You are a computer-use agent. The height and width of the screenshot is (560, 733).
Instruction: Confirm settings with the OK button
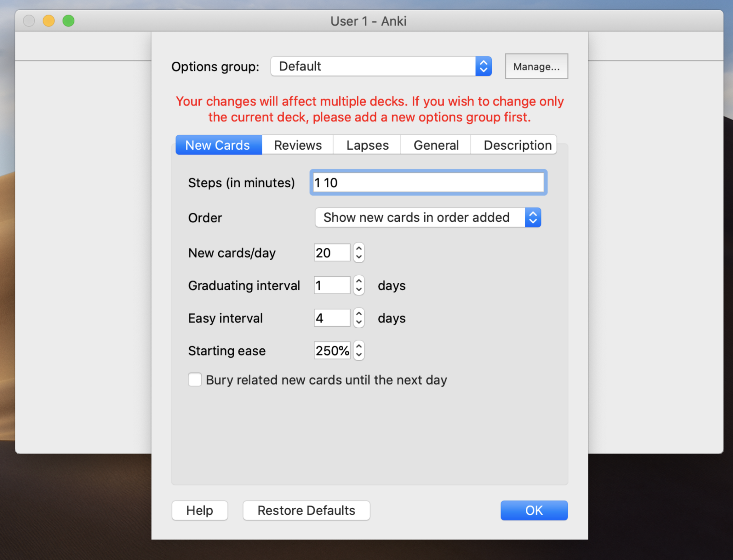click(x=534, y=510)
